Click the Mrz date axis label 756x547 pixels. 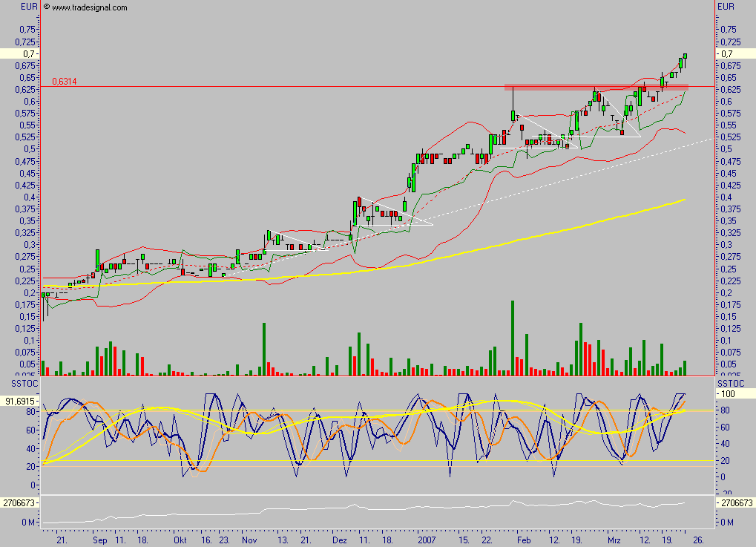click(x=613, y=541)
